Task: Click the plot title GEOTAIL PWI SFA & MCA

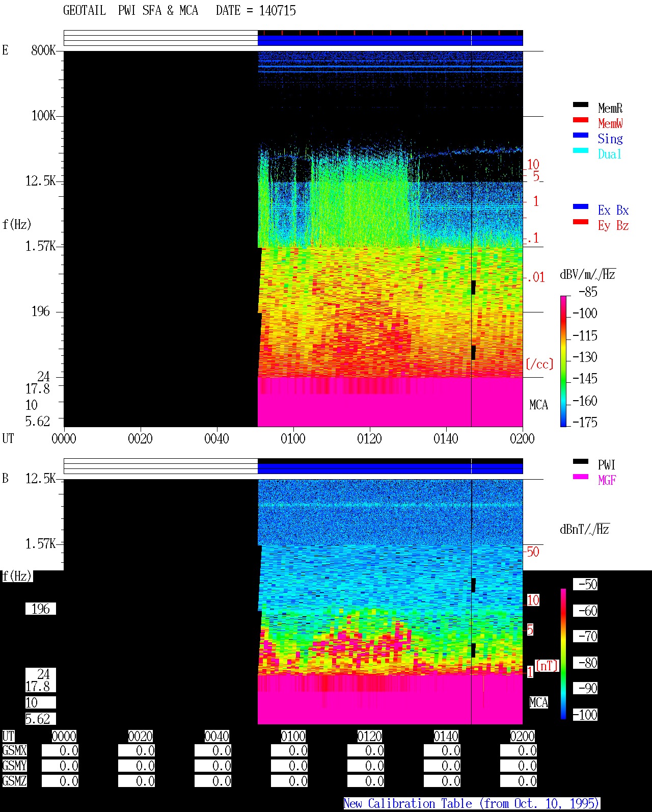Action: pyautogui.click(x=130, y=11)
